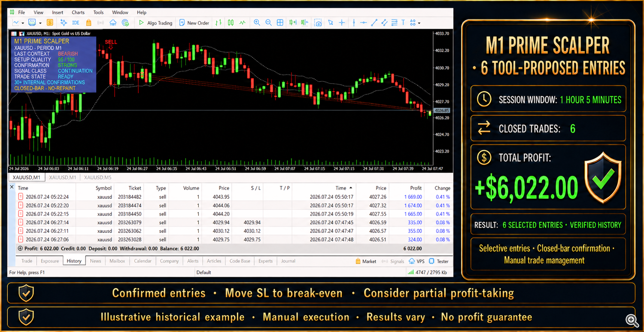Switch to the Journal tab
The image size is (644, 332).
click(288, 261)
